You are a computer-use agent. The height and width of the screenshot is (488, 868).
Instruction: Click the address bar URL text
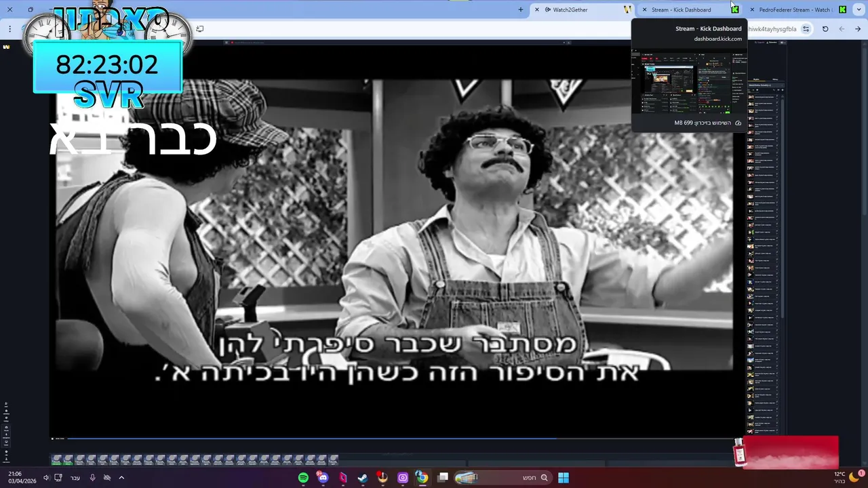point(772,29)
